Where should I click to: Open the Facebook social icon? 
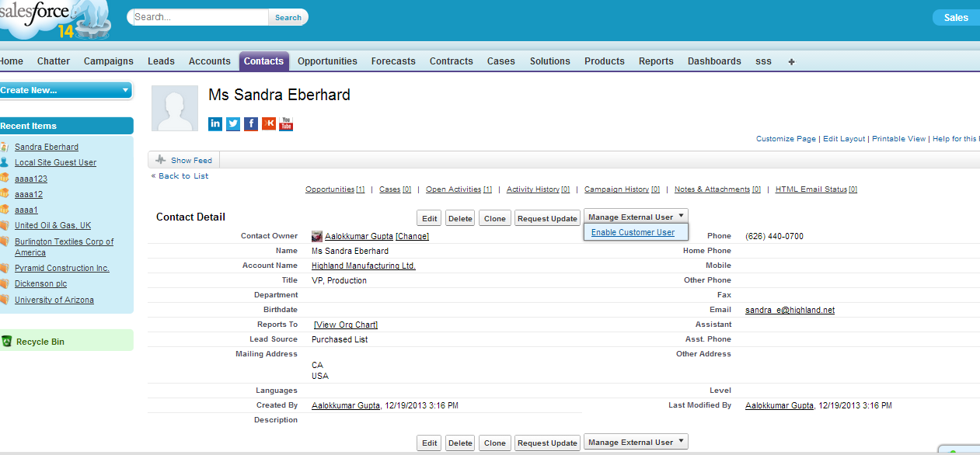(251, 123)
